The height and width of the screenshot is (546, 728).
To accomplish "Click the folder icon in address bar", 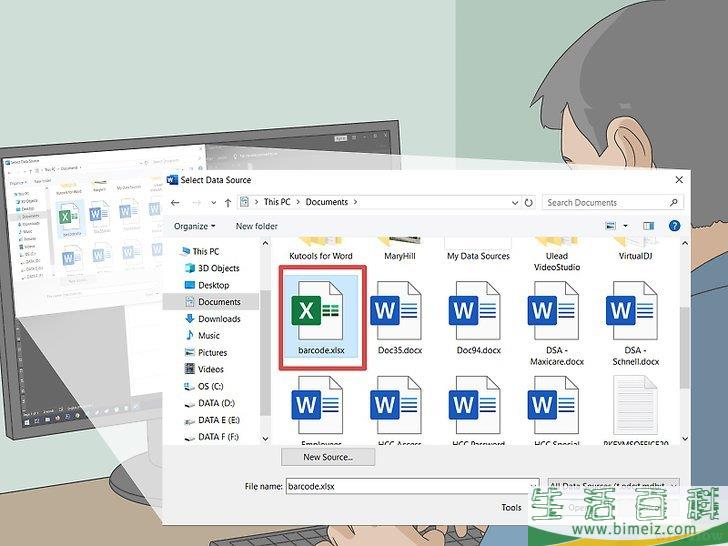I will pos(244,202).
